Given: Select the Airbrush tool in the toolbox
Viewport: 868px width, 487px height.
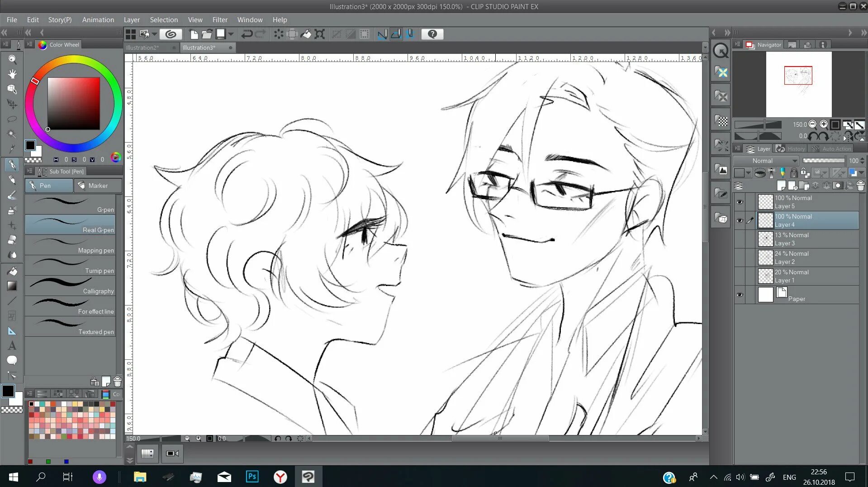Looking at the screenshot, I should pos(12,210).
